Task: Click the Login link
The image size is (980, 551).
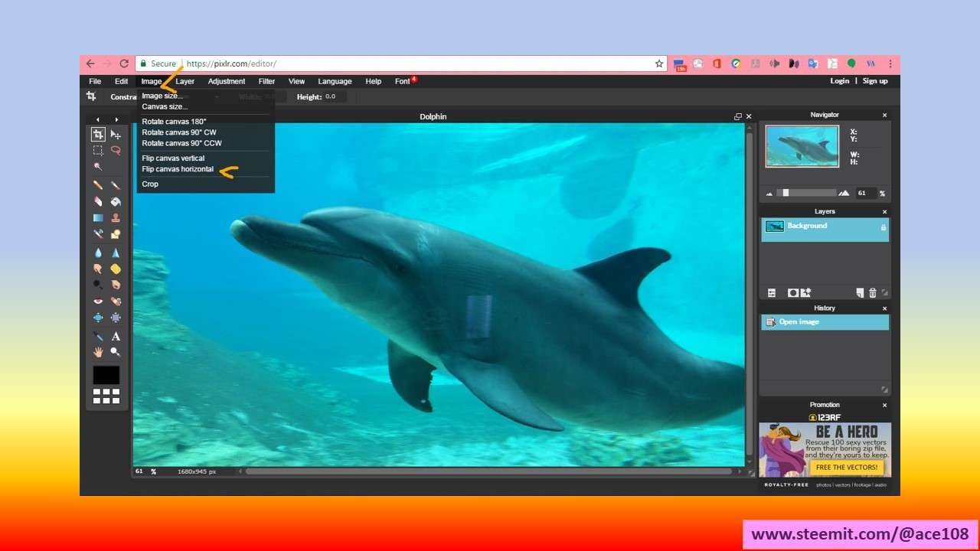Action: pos(840,81)
